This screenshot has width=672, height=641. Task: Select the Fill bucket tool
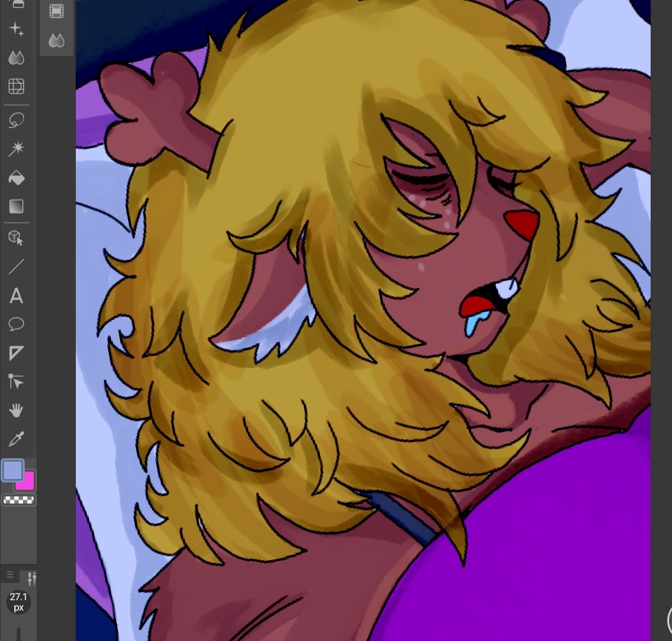tap(16, 178)
